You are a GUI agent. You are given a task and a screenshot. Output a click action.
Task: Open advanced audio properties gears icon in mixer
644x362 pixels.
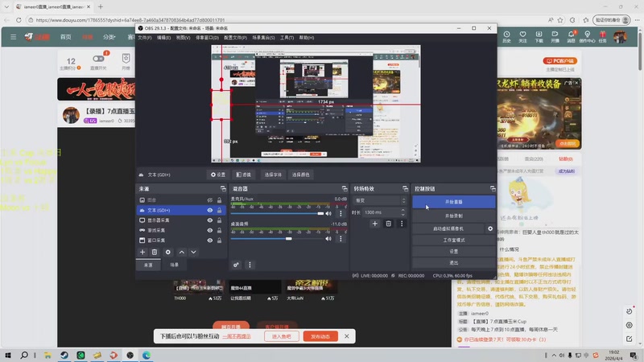pos(236,265)
